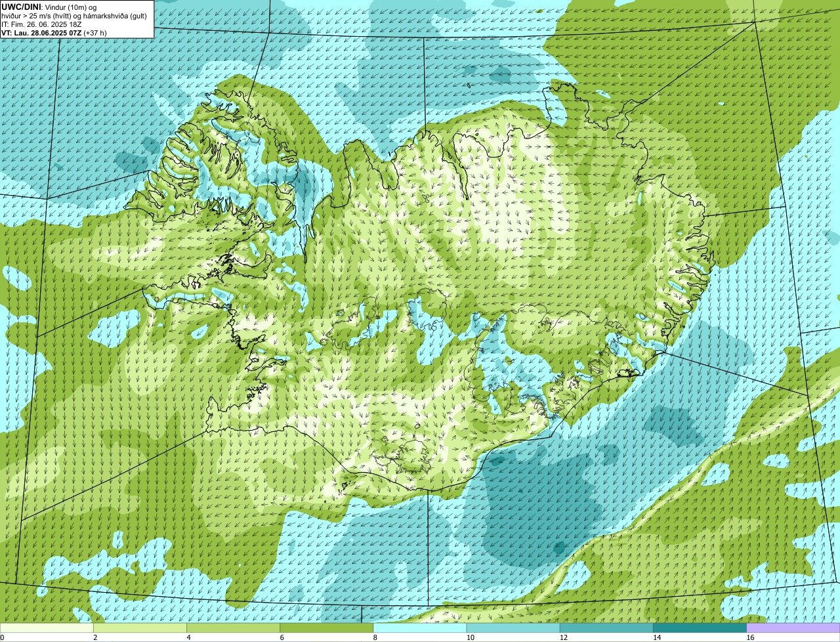Click the lavender legend band beyond 16
This screenshot has height=642, width=840.
pos(793,628)
